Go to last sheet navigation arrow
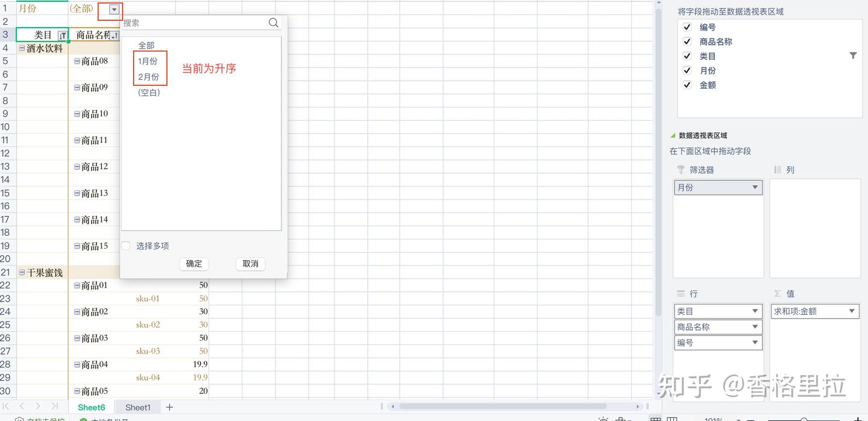The height and width of the screenshot is (421, 868). click(x=54, y=407)
